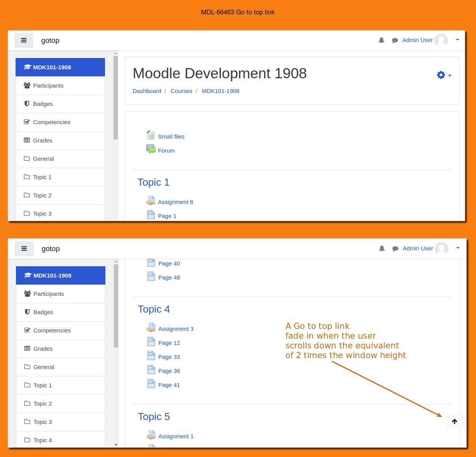476x457 pixels.
Task: Go to Topic 3 in the top sidebar
Action: click(60, 213)
